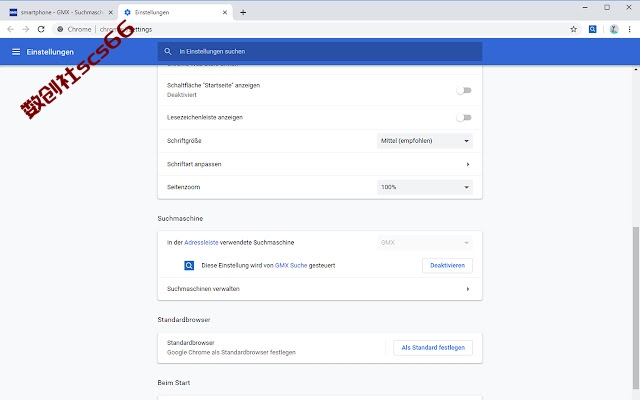This screenshot has width=640, height=400.
Task: Minimize the Chrome window
Action: pyautogui.click(x=585, y=7)
